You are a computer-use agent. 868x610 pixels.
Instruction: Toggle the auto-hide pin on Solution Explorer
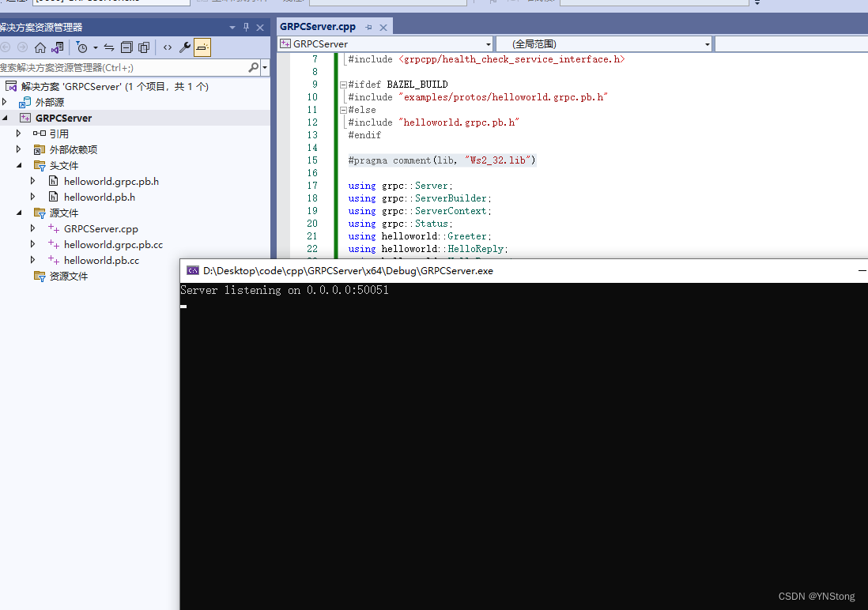(247, 27)
